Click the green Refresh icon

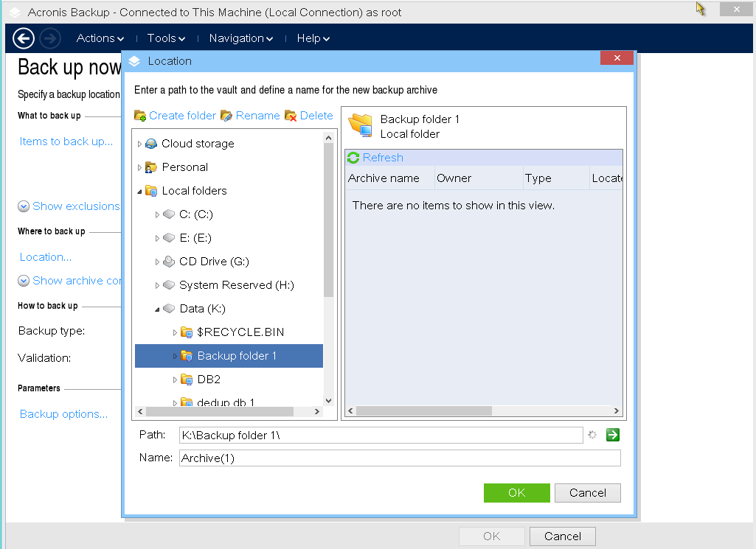point(353,158)
